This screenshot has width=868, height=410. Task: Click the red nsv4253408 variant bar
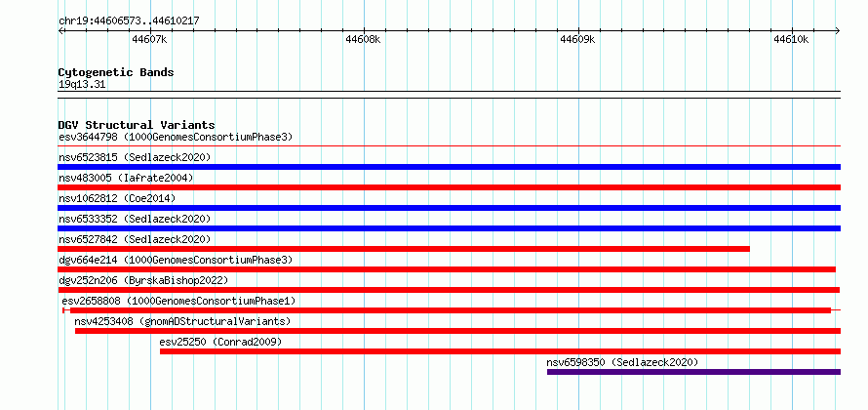pos(457,331)
